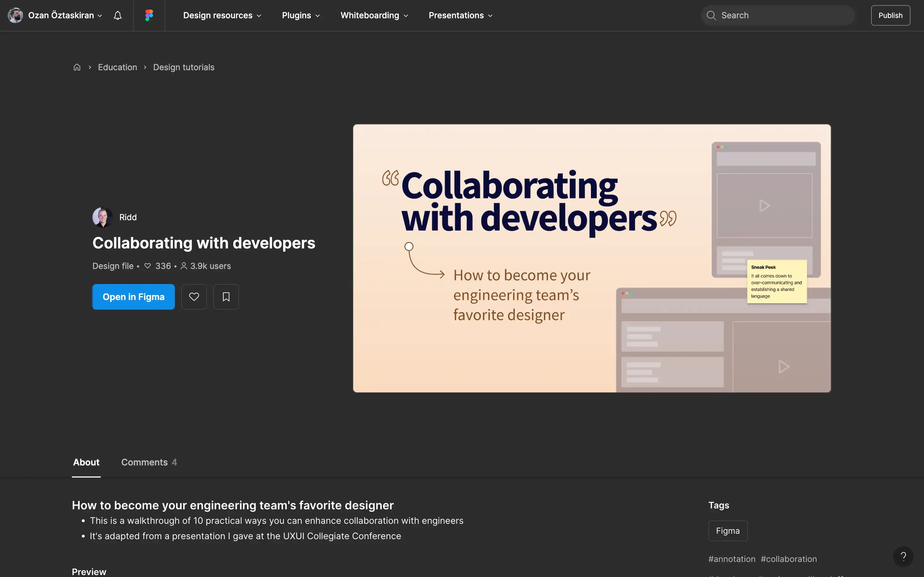Click the search magnifier icon
Screen dimensions: 924x577
pos(711,15)
